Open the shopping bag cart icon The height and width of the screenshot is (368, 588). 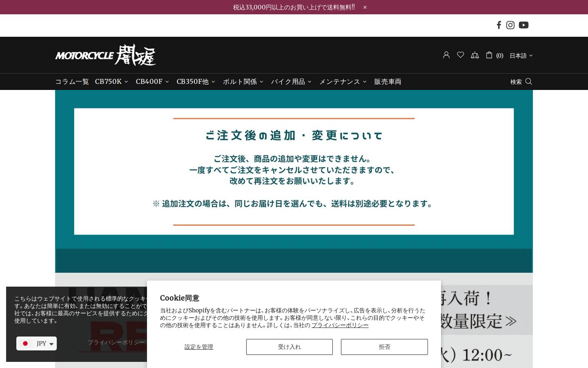489,55
